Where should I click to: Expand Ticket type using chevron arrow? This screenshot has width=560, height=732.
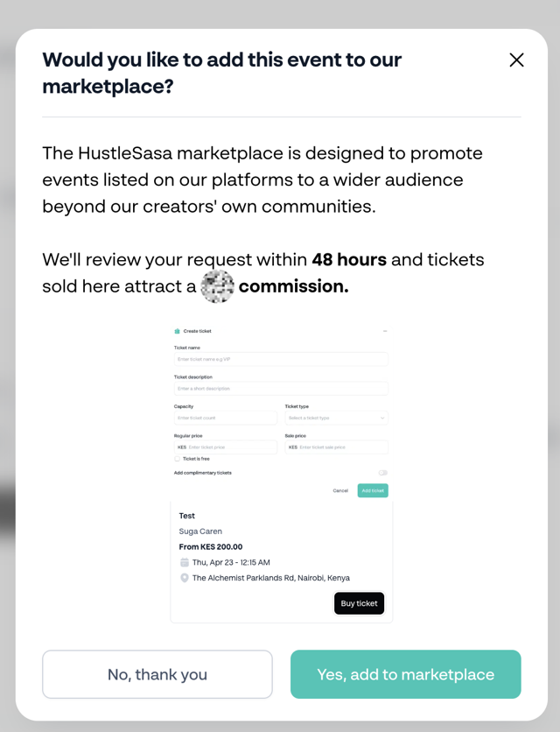382,418
